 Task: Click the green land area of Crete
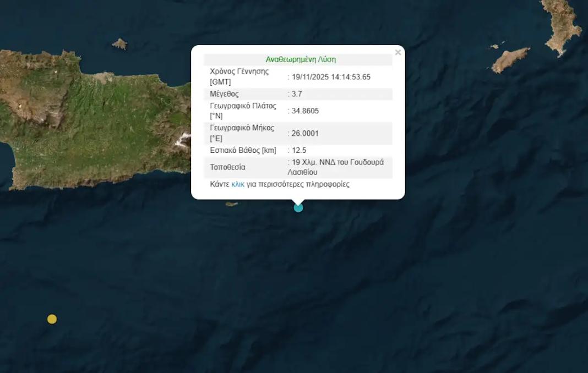[83, 121]
